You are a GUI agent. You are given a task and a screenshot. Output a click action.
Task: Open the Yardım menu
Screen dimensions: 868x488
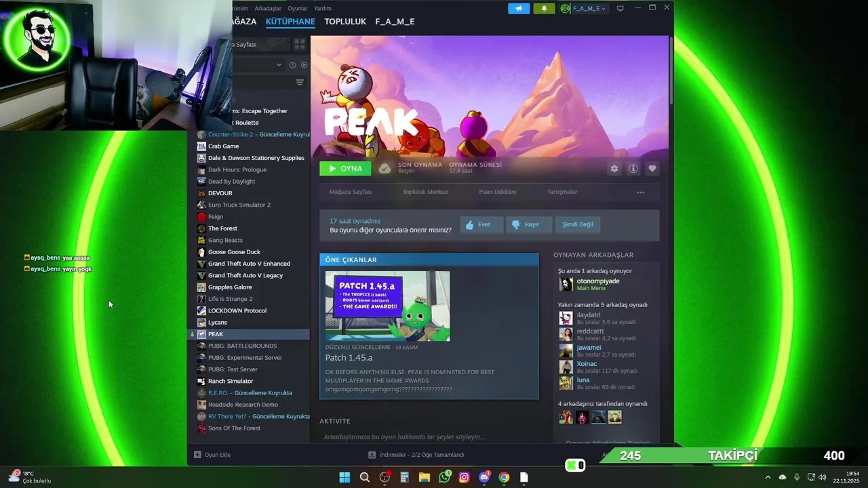(x=323, y=8)
